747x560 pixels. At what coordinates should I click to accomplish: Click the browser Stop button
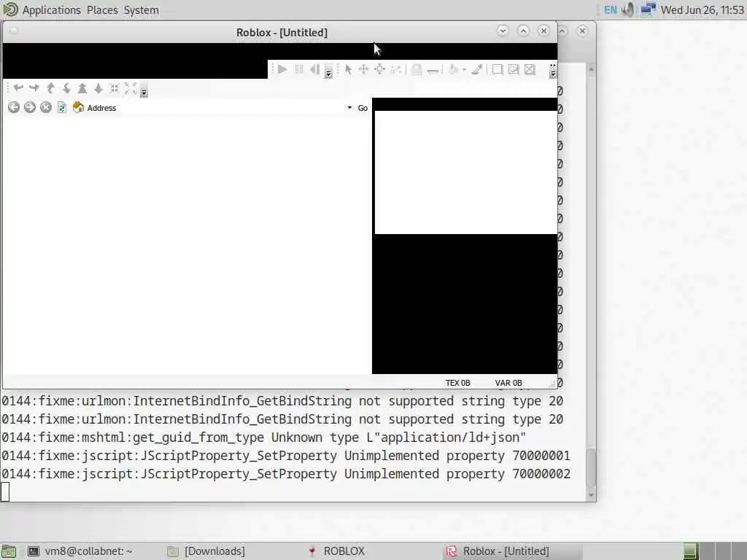coord(46,108)
